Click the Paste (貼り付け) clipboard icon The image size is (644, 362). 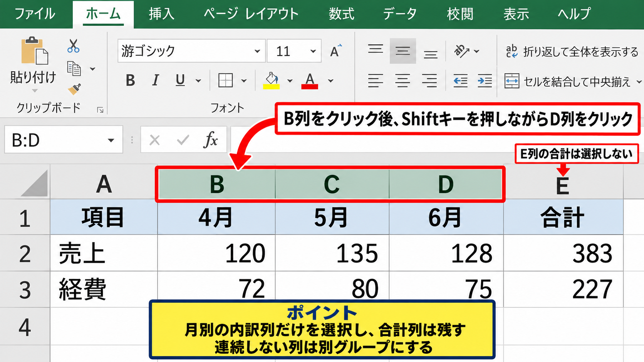coord(34,50)
